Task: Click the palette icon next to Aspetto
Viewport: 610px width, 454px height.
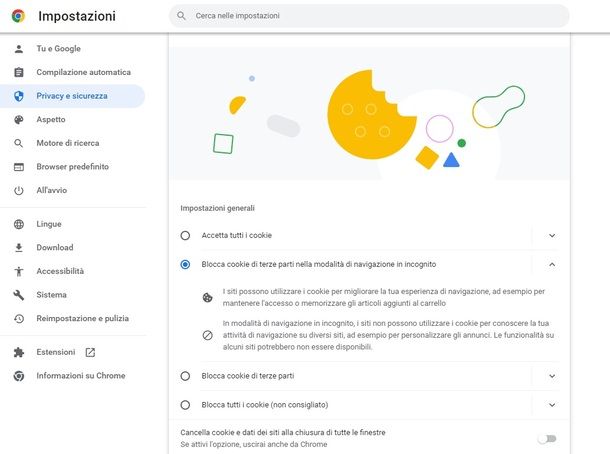Action: (19, 120)
